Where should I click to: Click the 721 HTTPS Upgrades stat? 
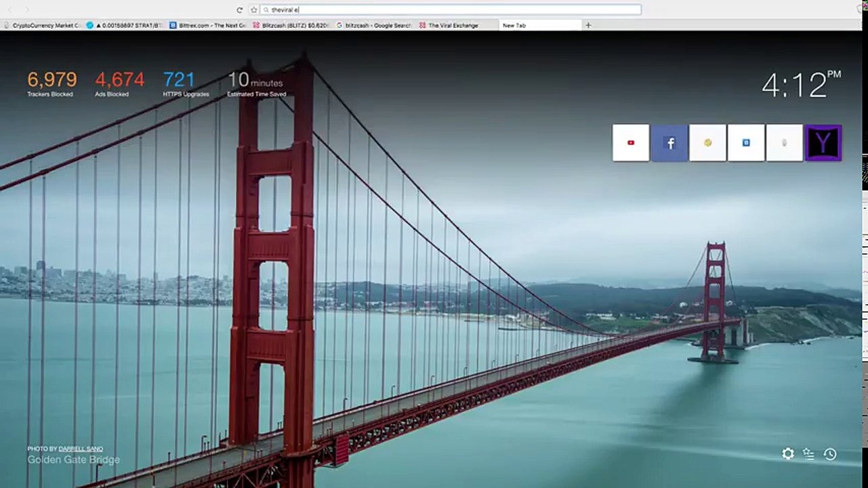point(186,84)
